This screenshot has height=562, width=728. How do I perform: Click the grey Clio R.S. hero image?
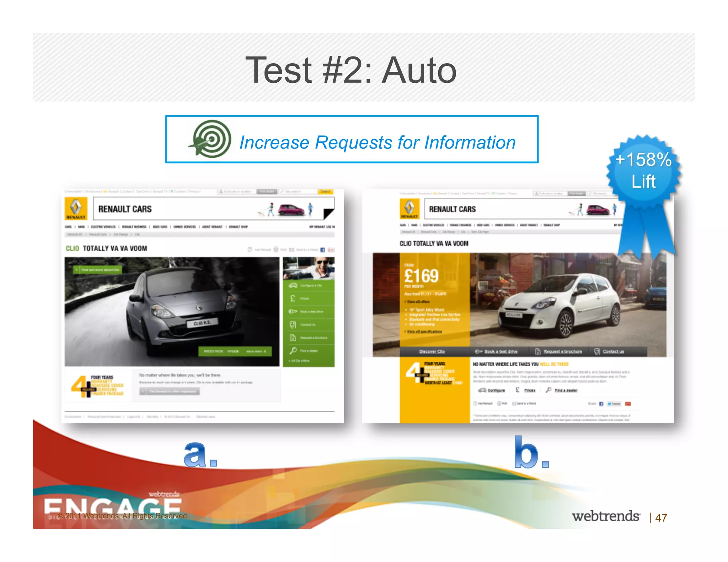pyautogui.click(x=172, y=312)
